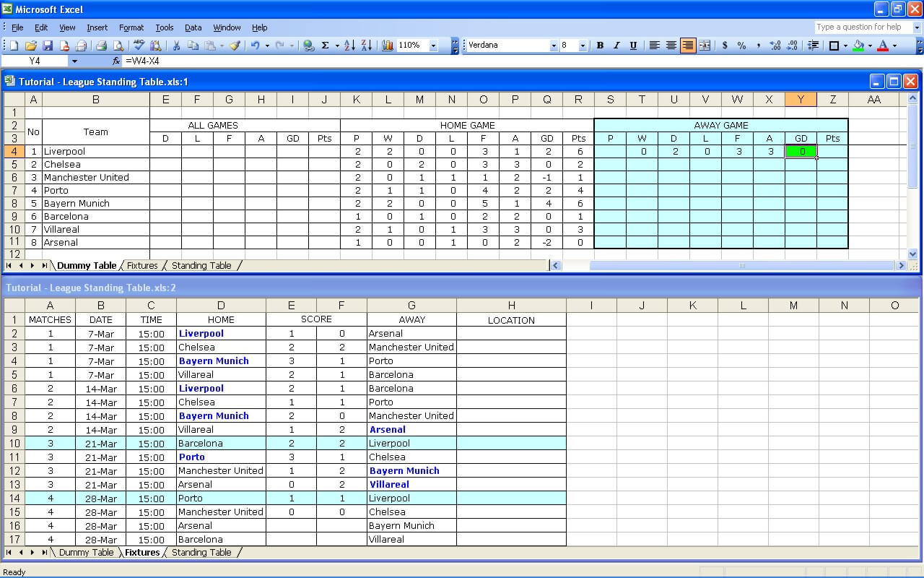Undo the last action
924x578 pixels.
tap(255, 46)
